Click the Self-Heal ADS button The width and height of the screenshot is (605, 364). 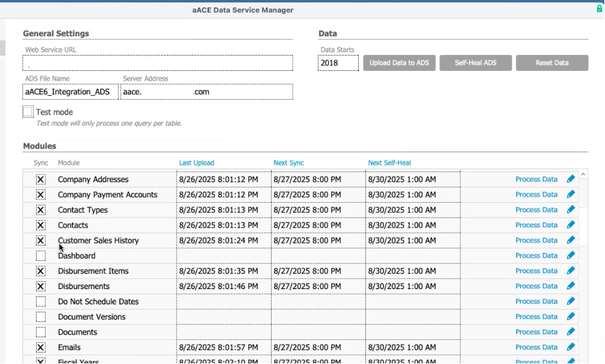(476, 63)
